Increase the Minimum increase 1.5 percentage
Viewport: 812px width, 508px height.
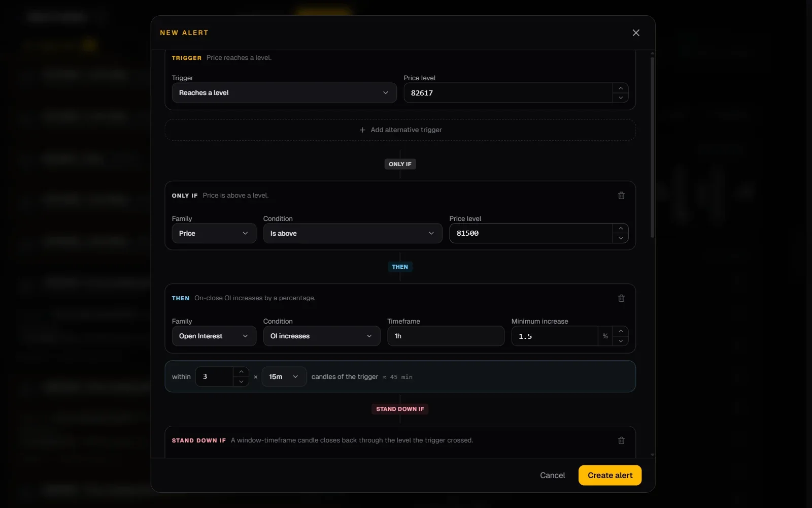click(621, 331)
